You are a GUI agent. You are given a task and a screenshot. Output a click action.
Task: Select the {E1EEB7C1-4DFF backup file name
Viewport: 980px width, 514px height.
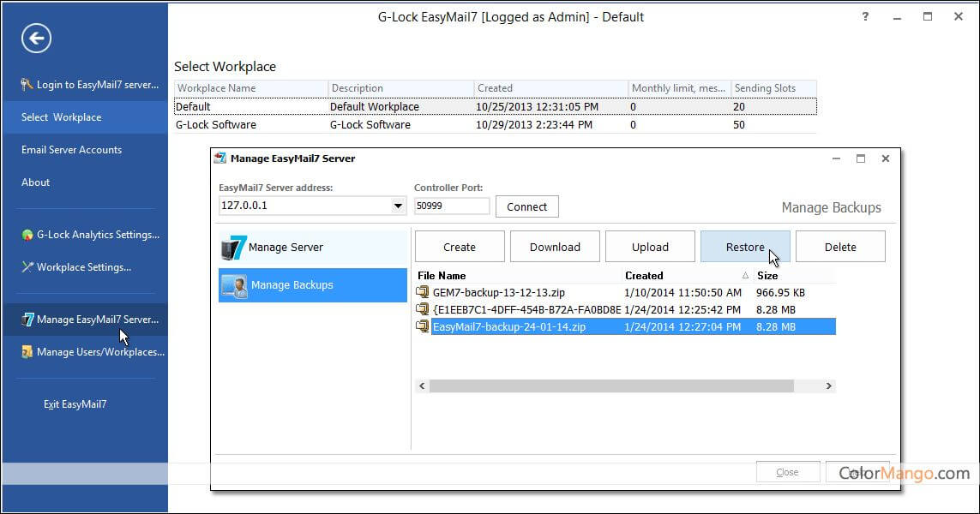click(x=527, y=309)
